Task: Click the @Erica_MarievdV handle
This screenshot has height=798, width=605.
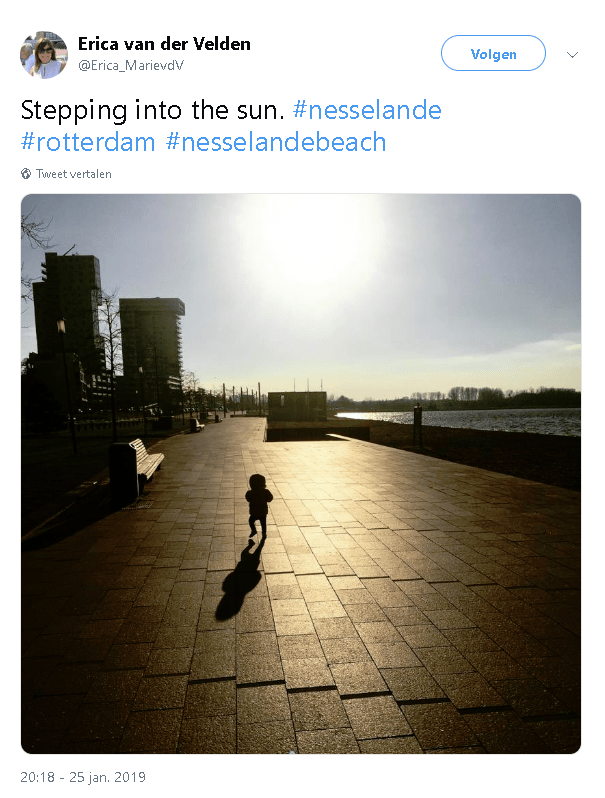Action: 131,66
